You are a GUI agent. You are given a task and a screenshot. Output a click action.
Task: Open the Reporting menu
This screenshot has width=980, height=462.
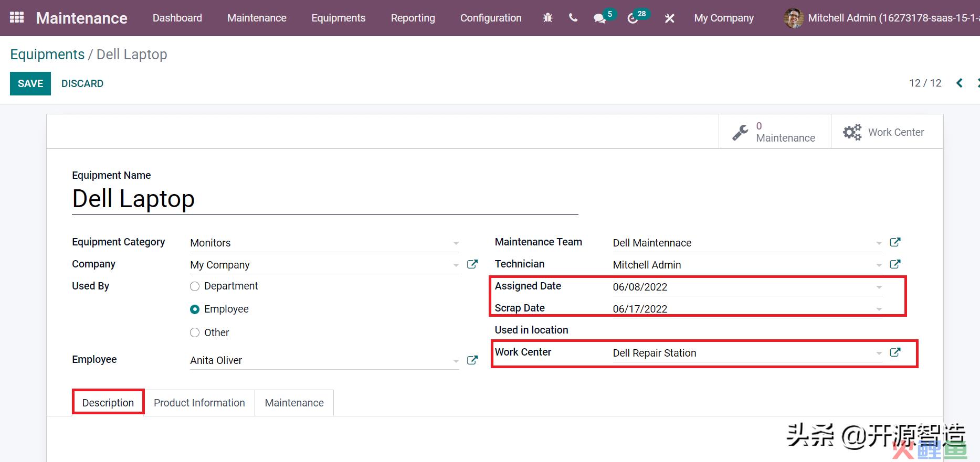pos(413,18)
